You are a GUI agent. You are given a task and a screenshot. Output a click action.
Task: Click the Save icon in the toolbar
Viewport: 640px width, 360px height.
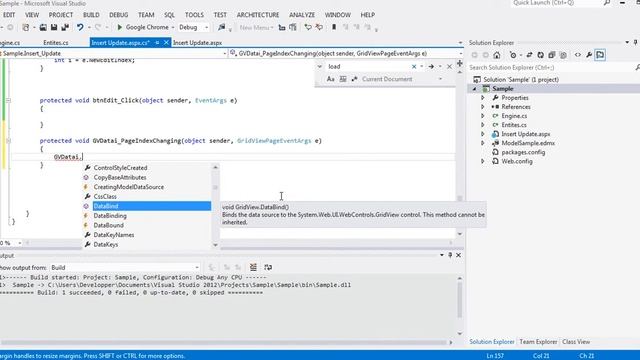click(54, 27)
